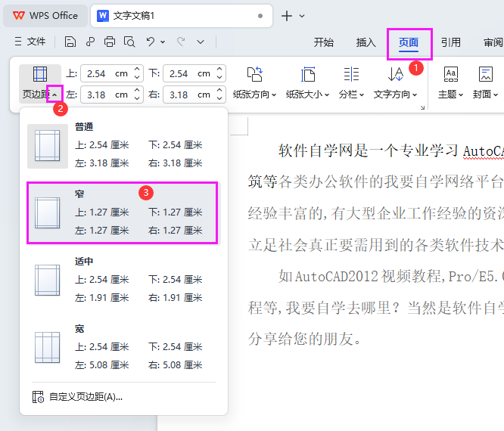Open the 文字方向 dropdown label
Viewport: 504px width, 431px height.
(395, 95)
